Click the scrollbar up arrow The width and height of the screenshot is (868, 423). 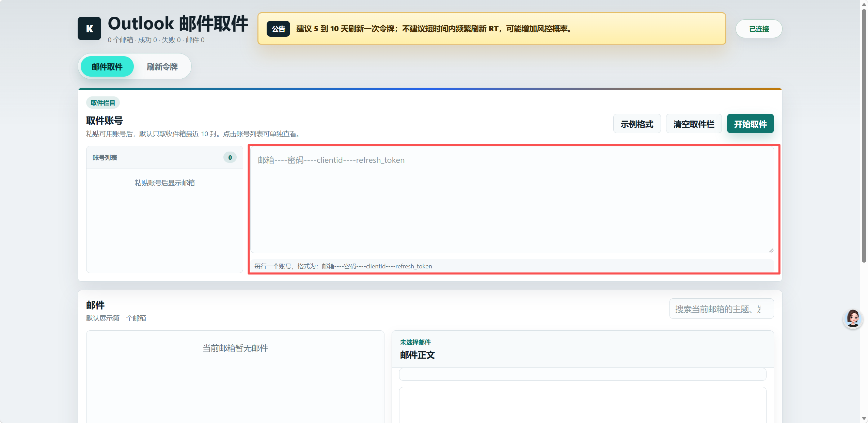864,4
